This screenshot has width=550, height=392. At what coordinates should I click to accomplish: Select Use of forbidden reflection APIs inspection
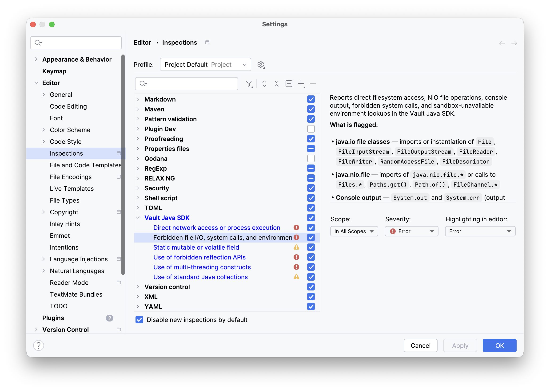pyautogui.click(x=199, y=257)
